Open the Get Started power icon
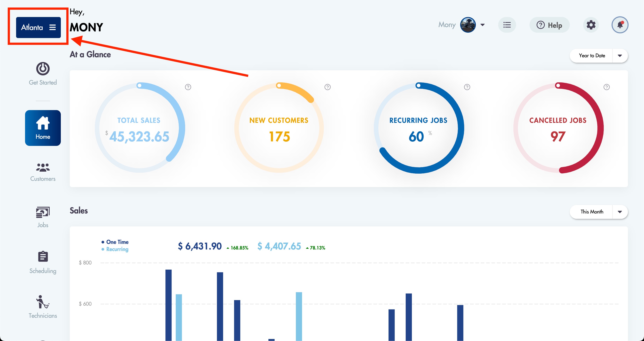The image size is (644, 341). tap(43, 68)
